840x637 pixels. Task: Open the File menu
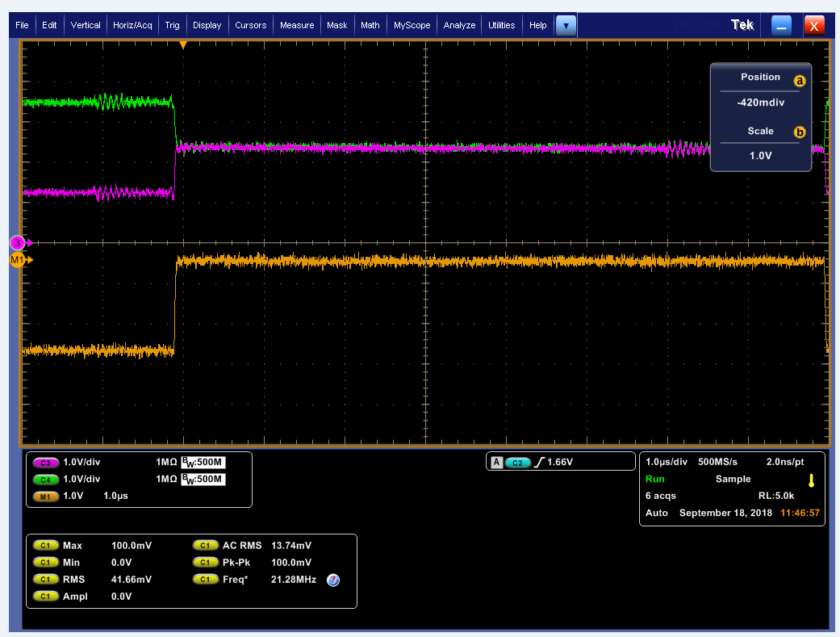22,25
